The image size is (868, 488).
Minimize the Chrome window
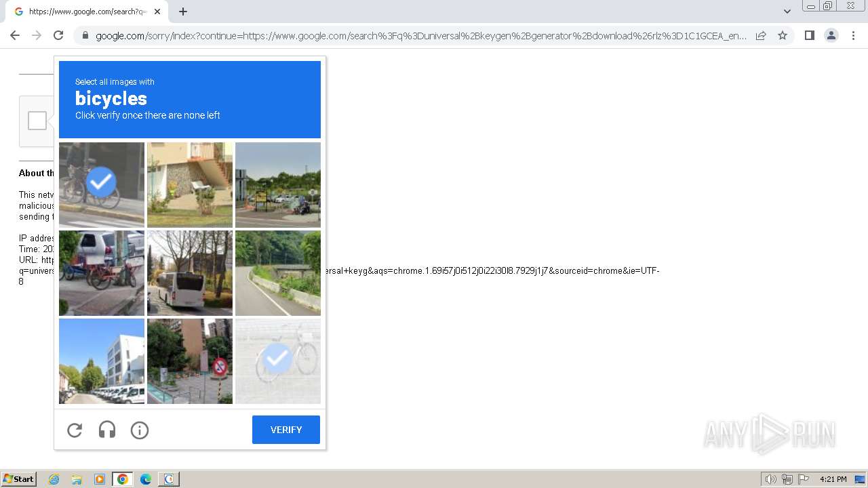811,6
